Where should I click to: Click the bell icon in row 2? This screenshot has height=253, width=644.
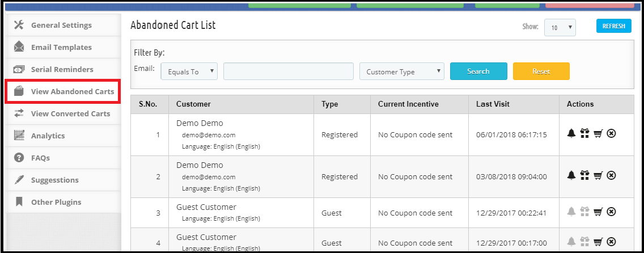[571, 176]
